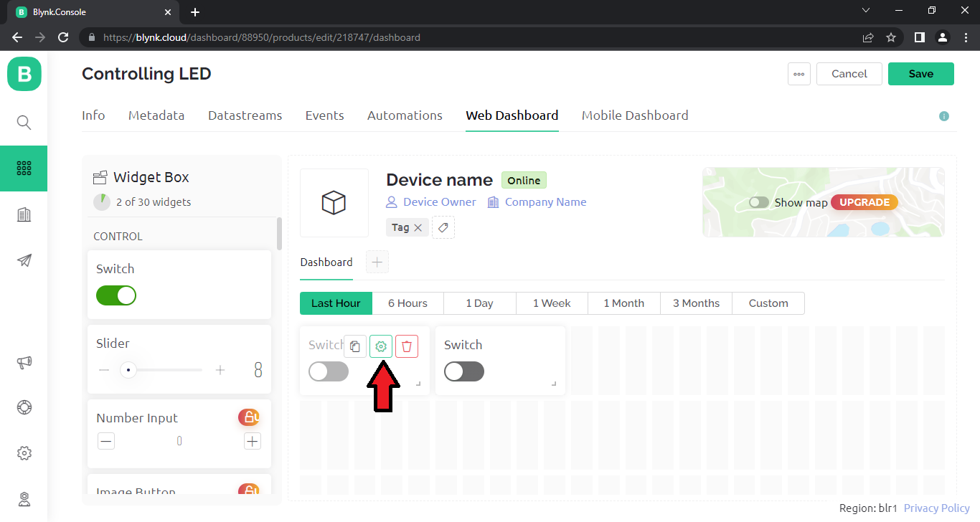980x522 pixels.
Task: Open the user profile icon in sidebar
Action: (x=24, y=498)
